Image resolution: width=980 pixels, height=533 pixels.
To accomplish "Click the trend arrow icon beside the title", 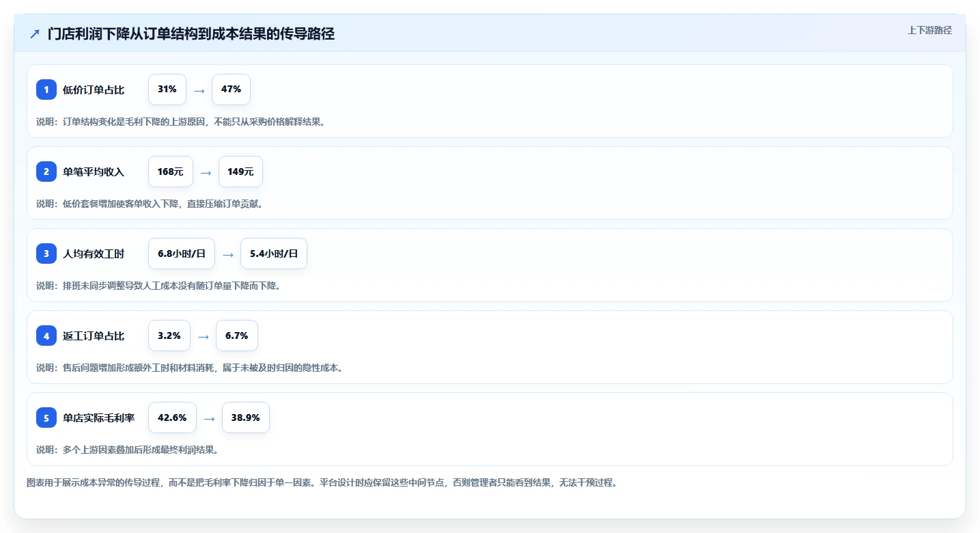I will [x=35, y=34].
